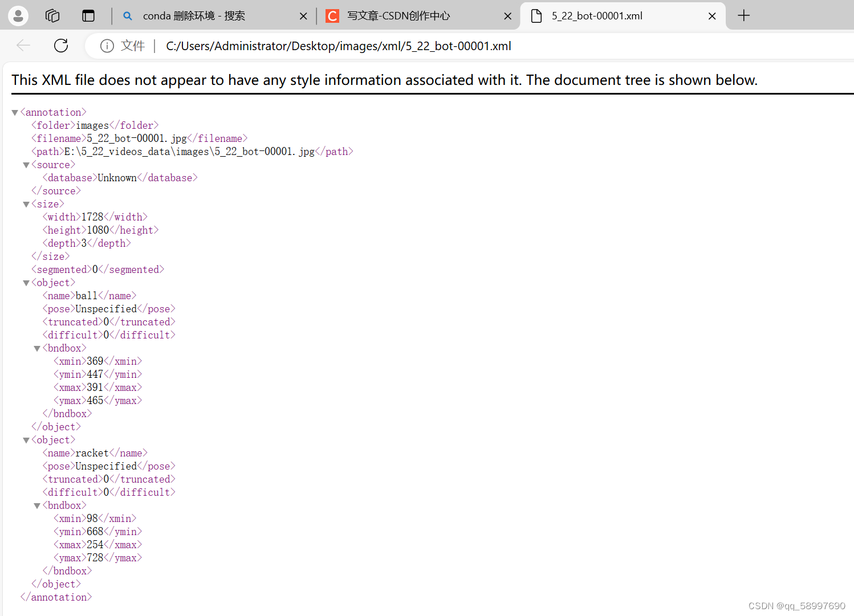Switch to 写文章-CSDN创作中心 tab

tap(419, 16)
